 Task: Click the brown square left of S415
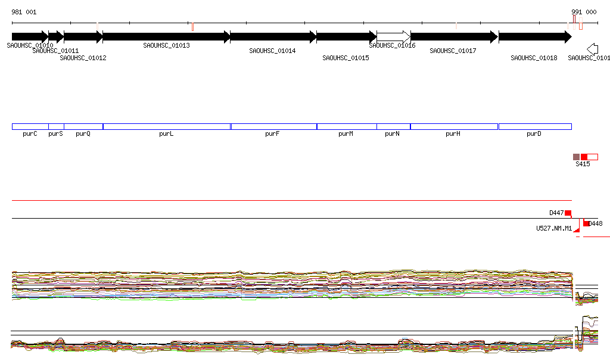coord(576,157)
